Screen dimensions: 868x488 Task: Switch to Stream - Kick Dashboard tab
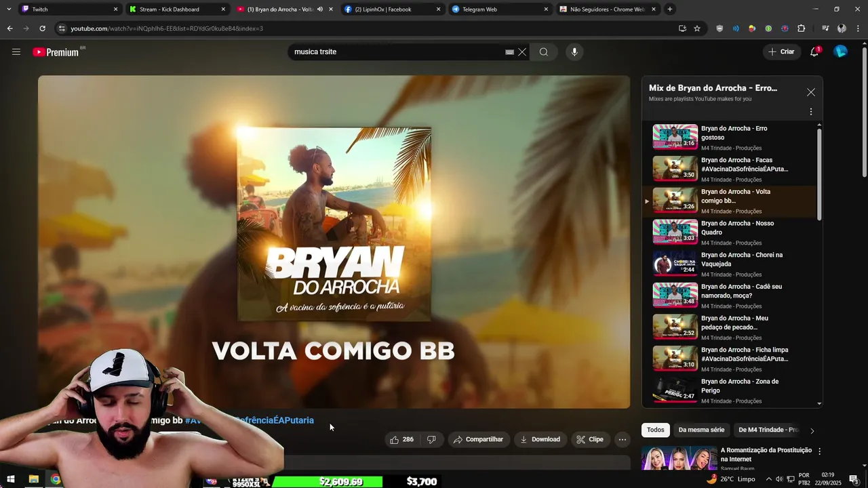[x=178, y=9]
